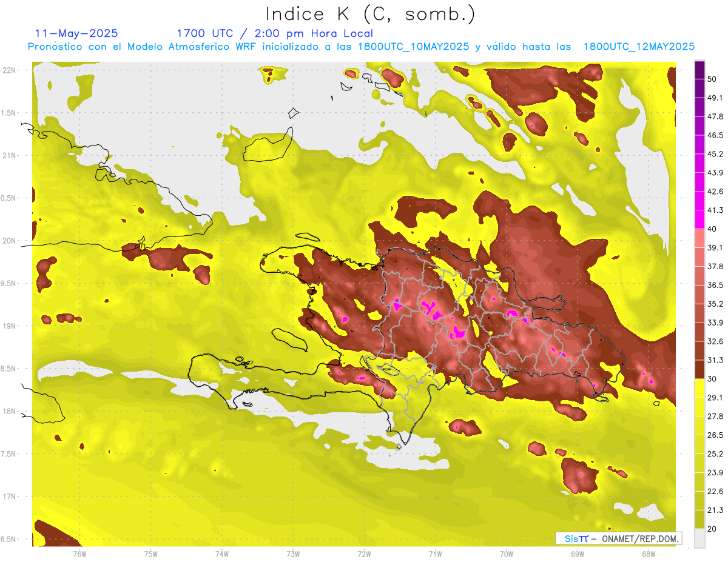Select the colorbar value 46.5
The image size is (728, 562).
(715, 135)
